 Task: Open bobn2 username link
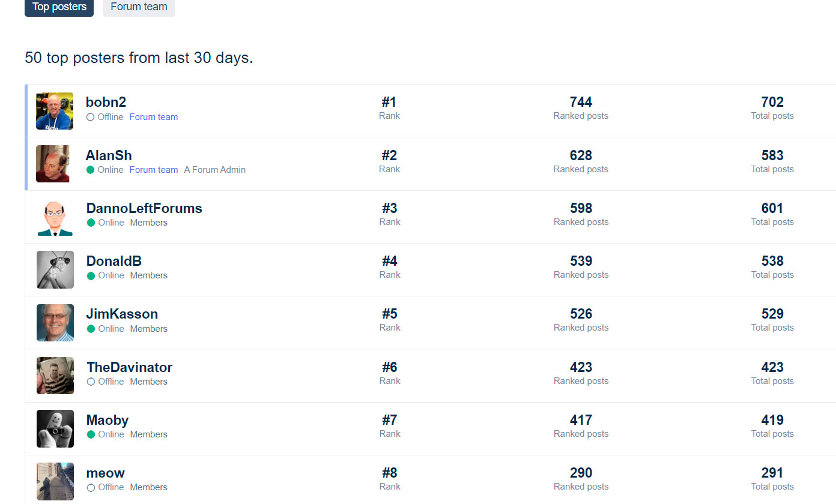tap(106, 102)
